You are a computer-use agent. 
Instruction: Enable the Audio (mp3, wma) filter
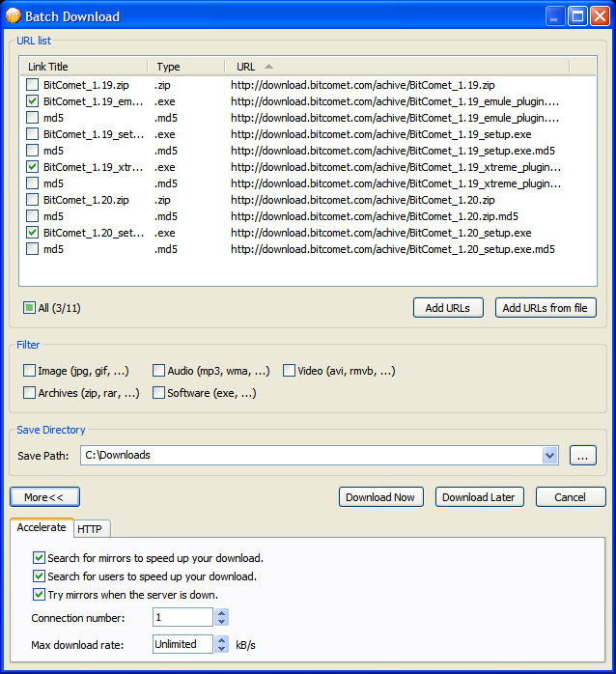click(158, 371)
